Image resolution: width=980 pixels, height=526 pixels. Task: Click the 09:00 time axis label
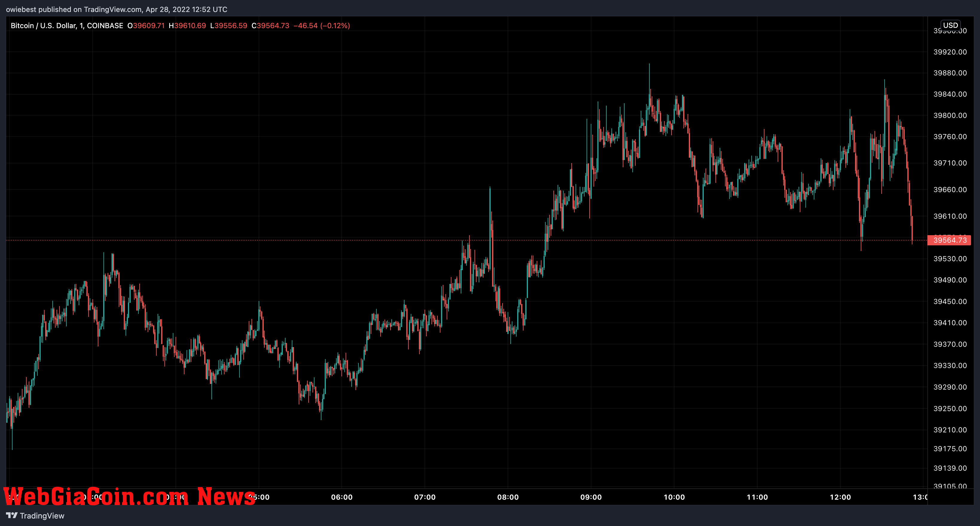(x=591, y=497)
